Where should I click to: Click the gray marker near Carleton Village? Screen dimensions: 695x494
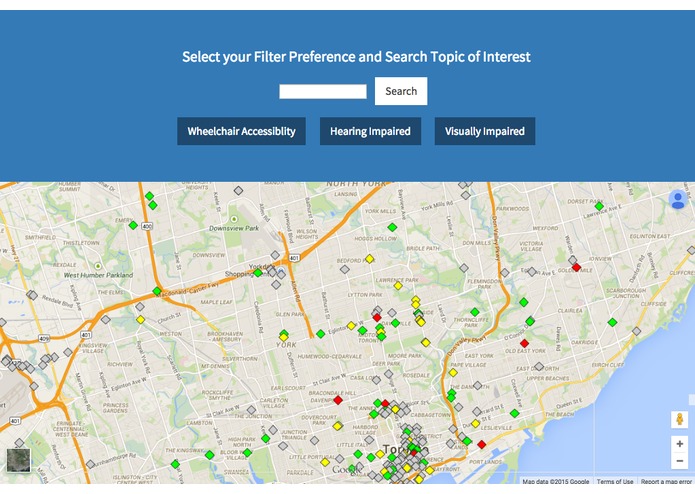point(251,410)
